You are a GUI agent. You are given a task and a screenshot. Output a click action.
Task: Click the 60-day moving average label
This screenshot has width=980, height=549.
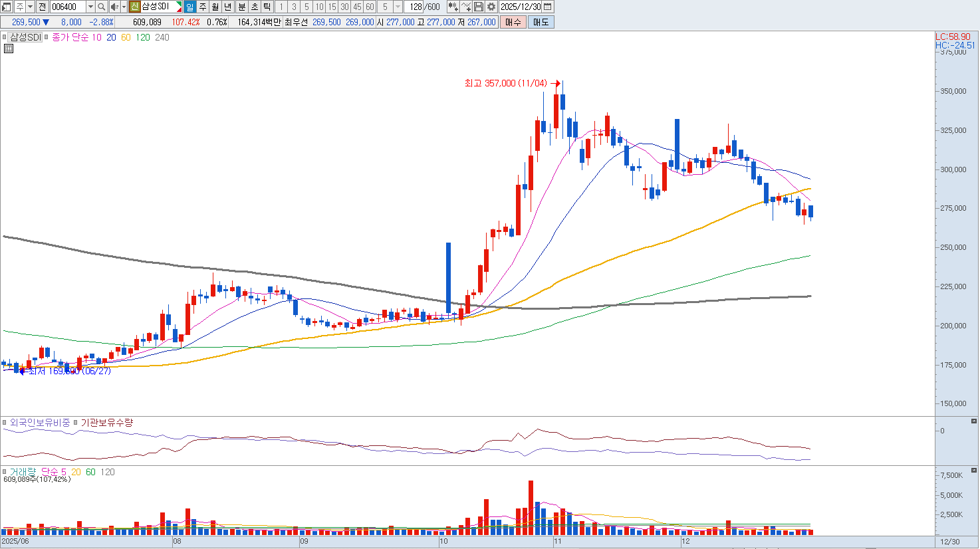pos(126,37)
